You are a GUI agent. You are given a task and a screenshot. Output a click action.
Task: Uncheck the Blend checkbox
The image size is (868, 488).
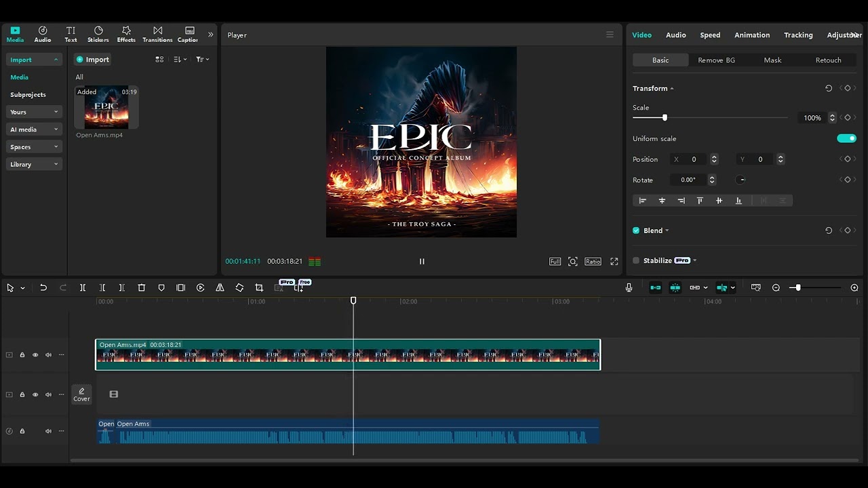coord(636,230)
